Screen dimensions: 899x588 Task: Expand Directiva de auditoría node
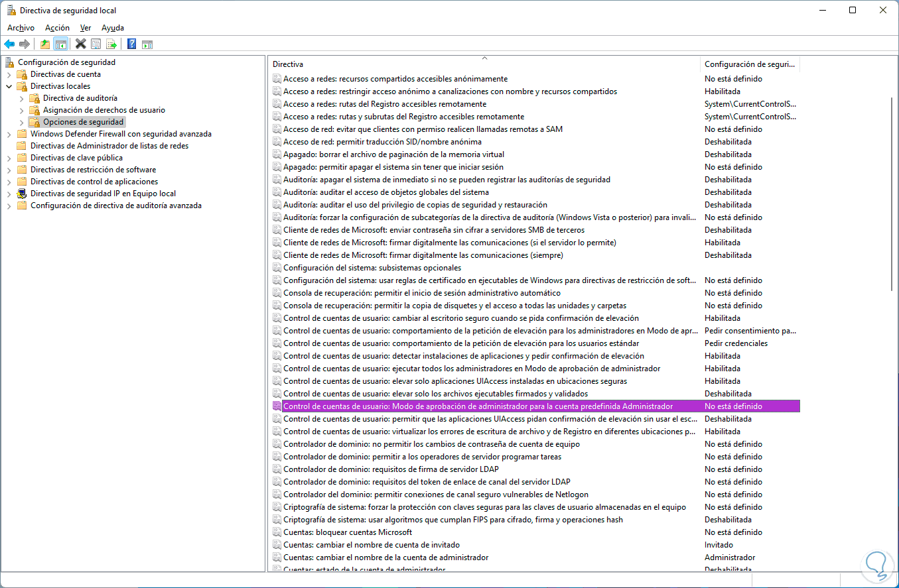point(22,98)
